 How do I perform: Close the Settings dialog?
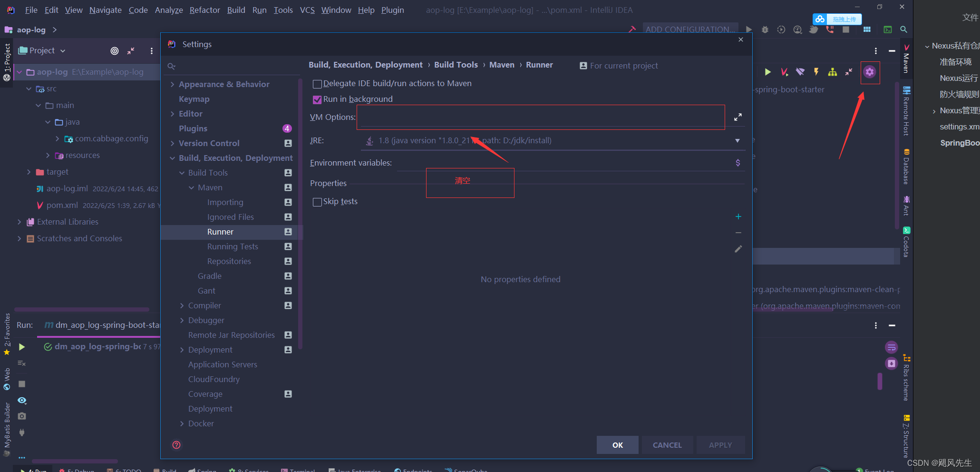pyautogui.click(x=741, y=40)
